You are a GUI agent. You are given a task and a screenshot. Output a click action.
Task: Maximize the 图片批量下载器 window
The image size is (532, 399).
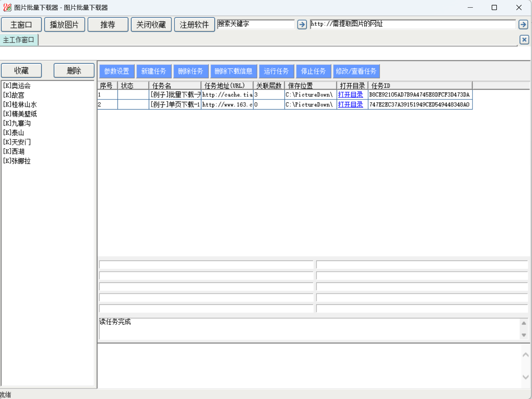click(494, 7)
